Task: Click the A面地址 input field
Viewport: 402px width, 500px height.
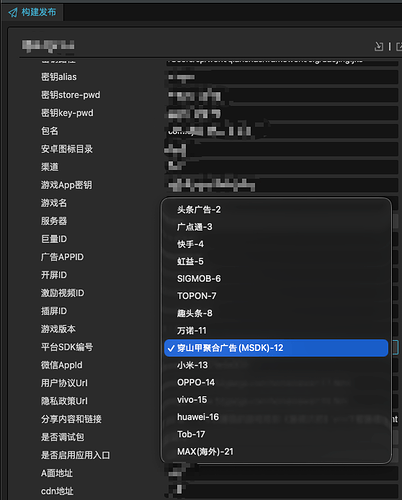Action: [x=282, y=473]
